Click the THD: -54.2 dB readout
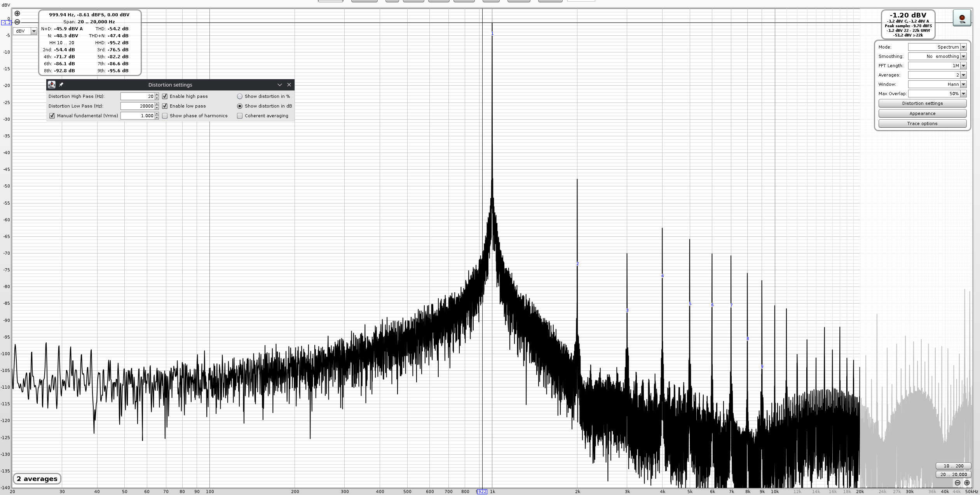Viewport: 980px width, 495px height. 112,29
